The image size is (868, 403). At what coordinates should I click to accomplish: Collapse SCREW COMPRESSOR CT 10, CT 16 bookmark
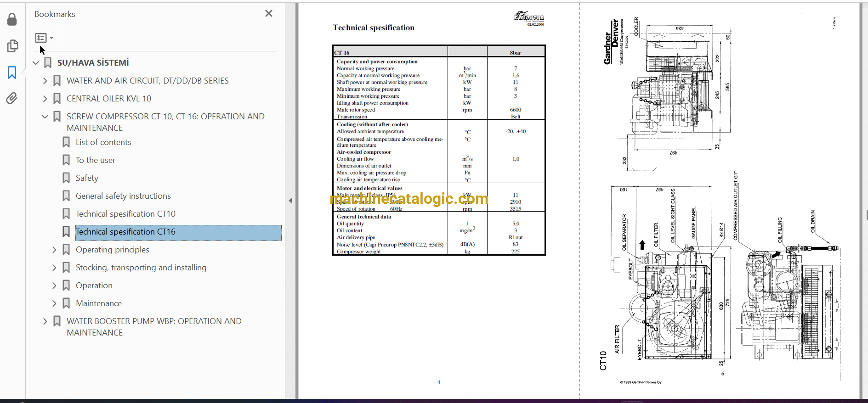tap(45, 117)
